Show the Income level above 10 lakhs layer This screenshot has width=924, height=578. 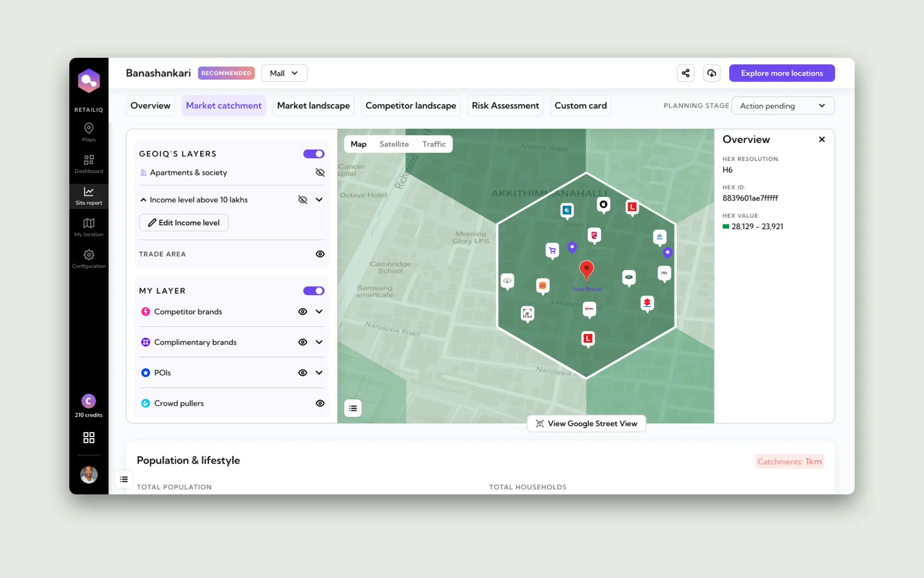(303, 200)
